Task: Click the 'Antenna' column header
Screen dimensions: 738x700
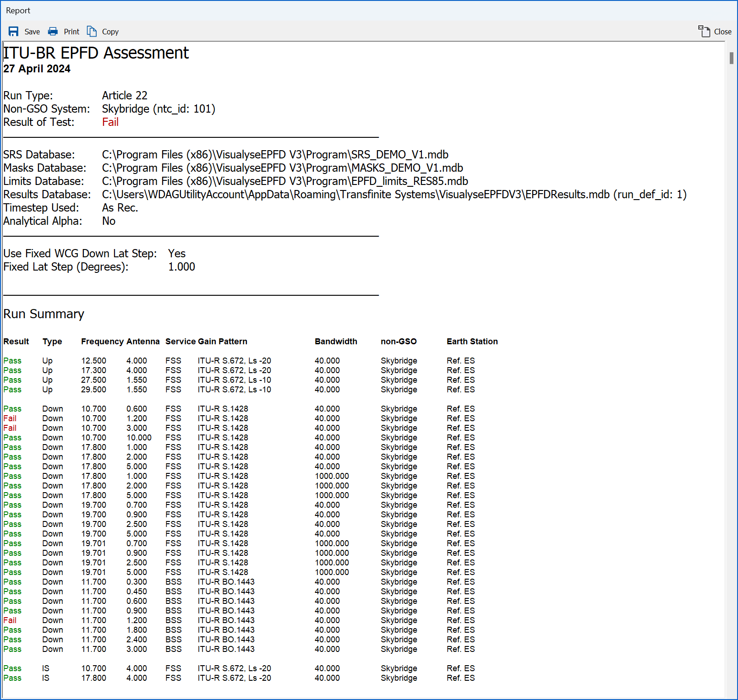Action: pos(143,342)
